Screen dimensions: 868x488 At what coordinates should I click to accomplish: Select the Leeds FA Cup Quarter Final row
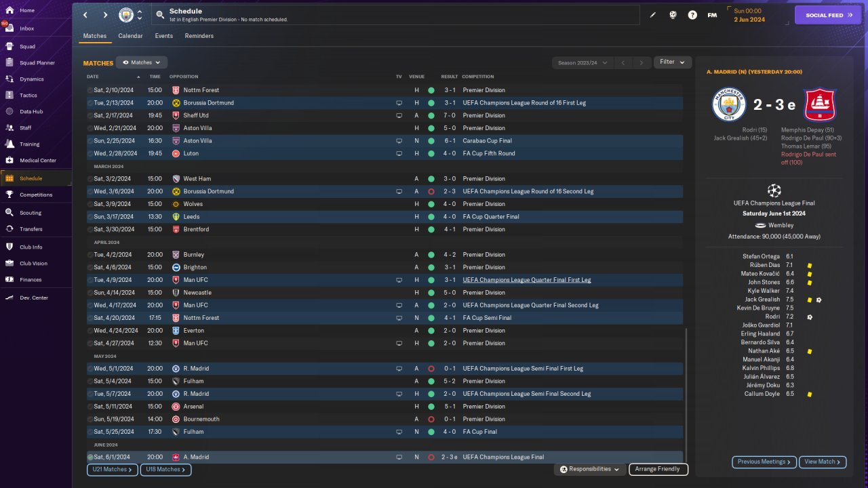point(384,217)
